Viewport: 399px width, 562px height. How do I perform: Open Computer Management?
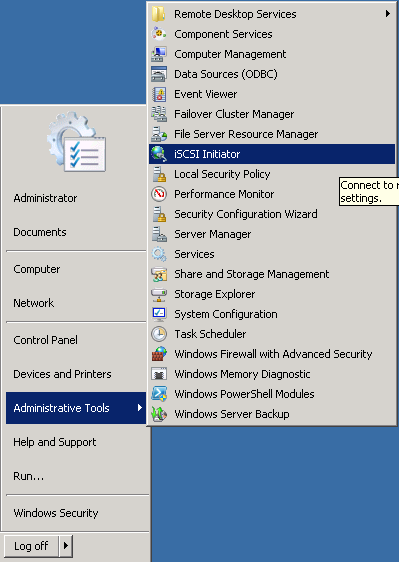tap(272, 54)
